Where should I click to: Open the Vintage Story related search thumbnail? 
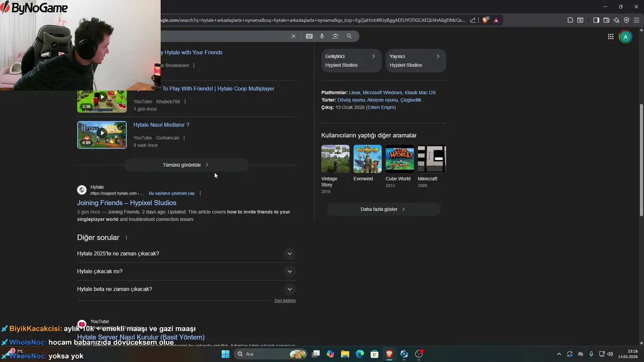335,159
